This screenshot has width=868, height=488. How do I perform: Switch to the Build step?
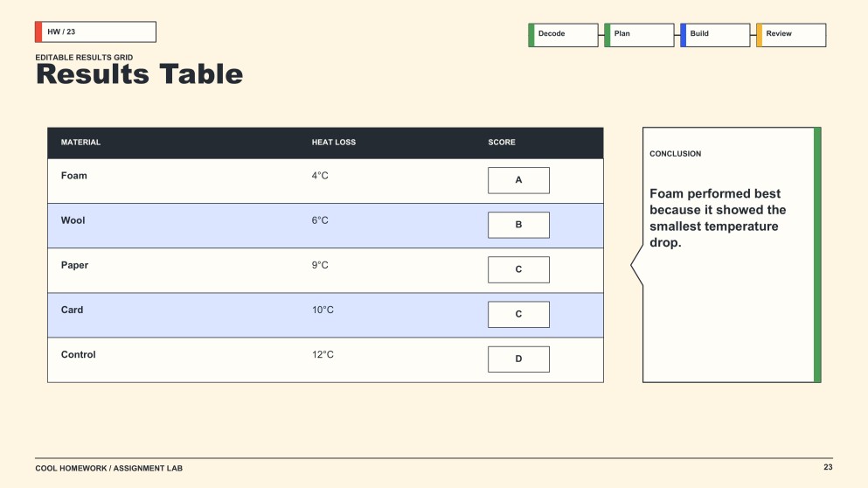715,35
